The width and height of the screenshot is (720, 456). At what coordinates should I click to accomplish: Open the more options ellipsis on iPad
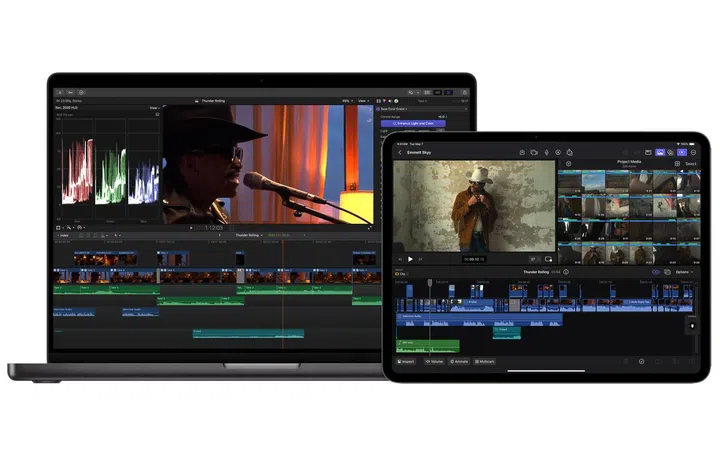tap(694, 153)
